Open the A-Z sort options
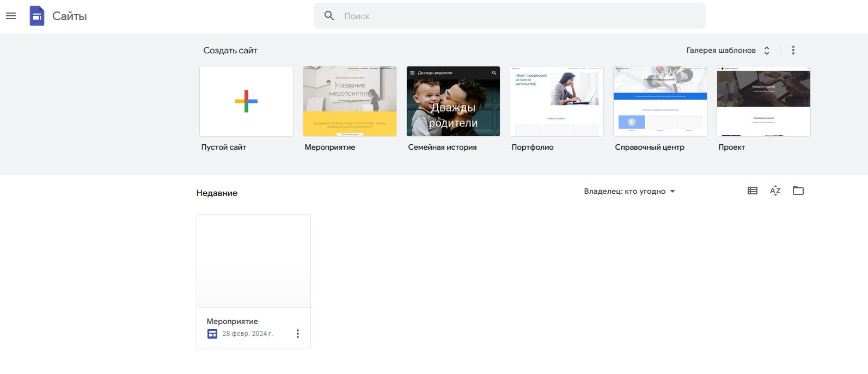The height and width of the screenshot is (374, 868). tap(775, 191)
